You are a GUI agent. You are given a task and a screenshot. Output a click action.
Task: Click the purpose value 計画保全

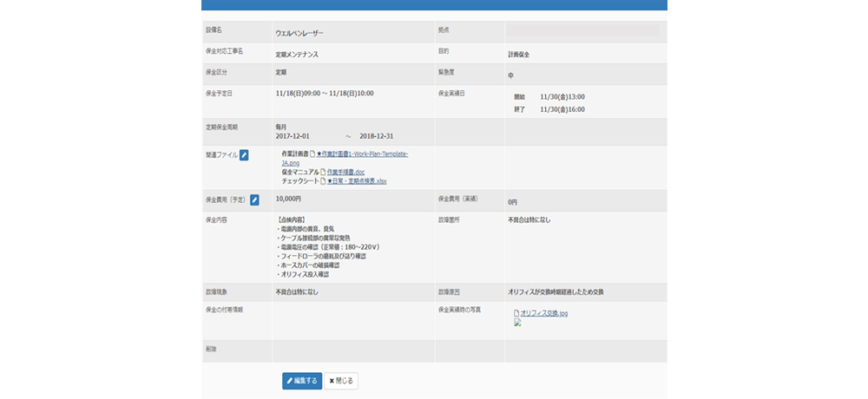[x=519, y=55]
